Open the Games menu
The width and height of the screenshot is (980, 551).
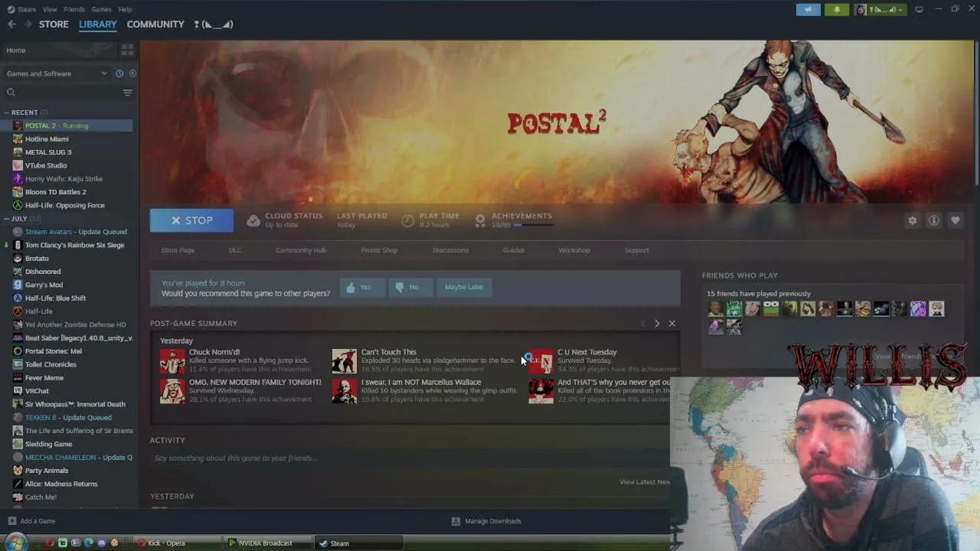(x=101, y=9)
